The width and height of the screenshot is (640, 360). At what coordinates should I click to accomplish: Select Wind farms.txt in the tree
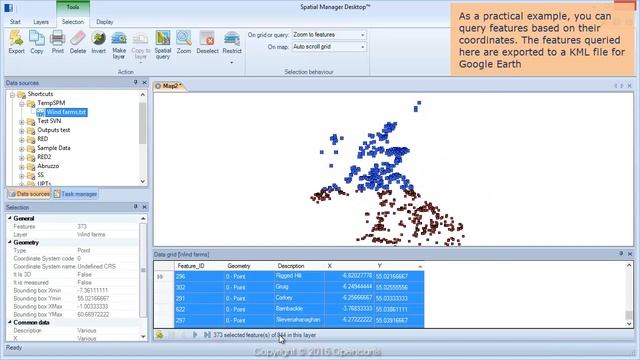point(66,112)
